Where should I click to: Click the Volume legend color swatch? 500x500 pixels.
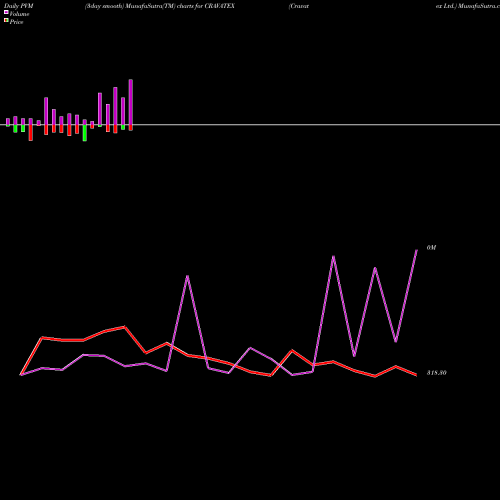[x=6, y=13]
